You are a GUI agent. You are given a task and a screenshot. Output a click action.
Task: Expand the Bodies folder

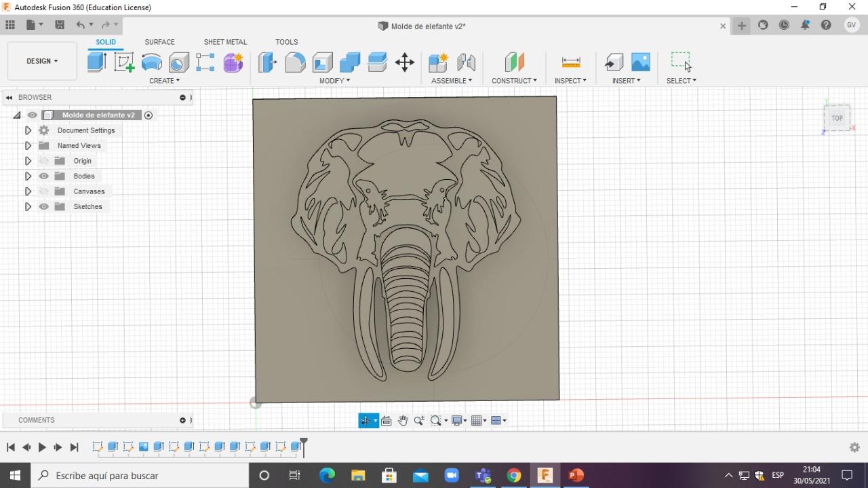coord(28,176)
